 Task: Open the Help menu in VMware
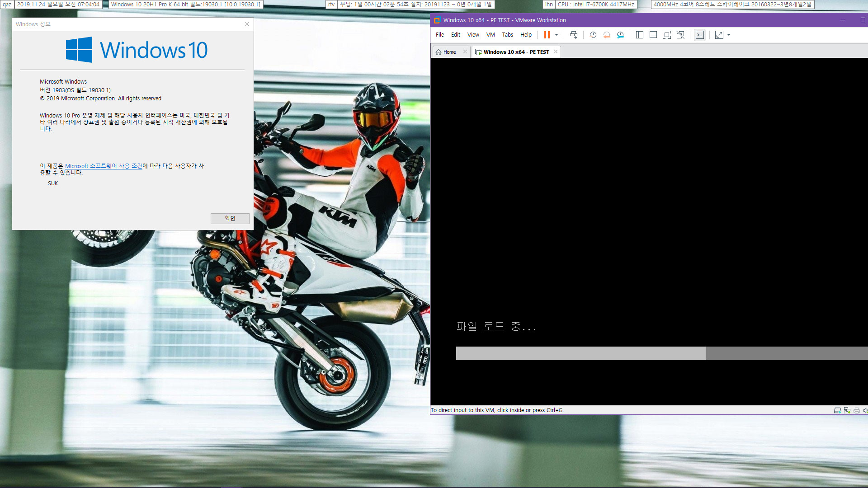[x=526, y=35]
